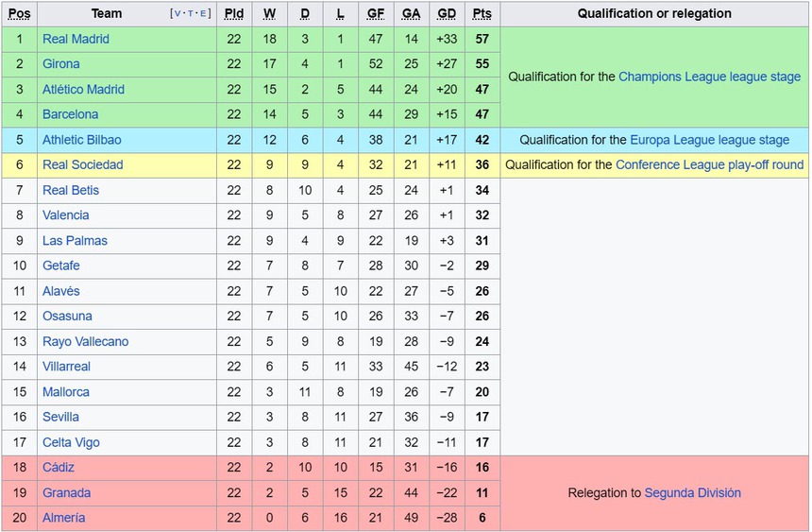The width and height of the screenshot is (812, 532).
Task: Open the Almería team link
Action: coord(63,518)
